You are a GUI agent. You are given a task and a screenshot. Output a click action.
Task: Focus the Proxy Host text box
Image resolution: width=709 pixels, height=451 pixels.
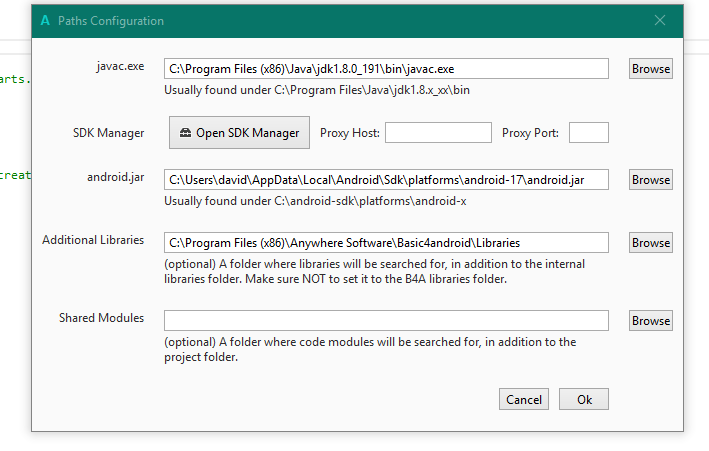click(438, 133)
